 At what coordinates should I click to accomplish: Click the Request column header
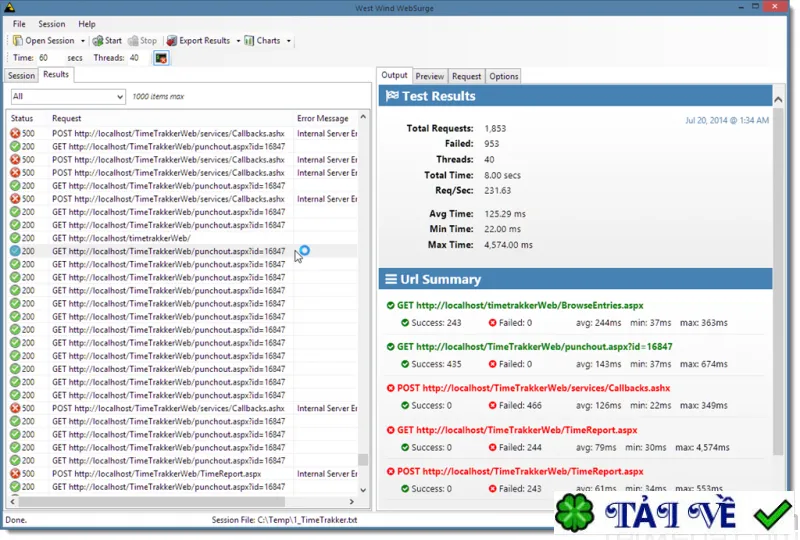click(66, 118)
